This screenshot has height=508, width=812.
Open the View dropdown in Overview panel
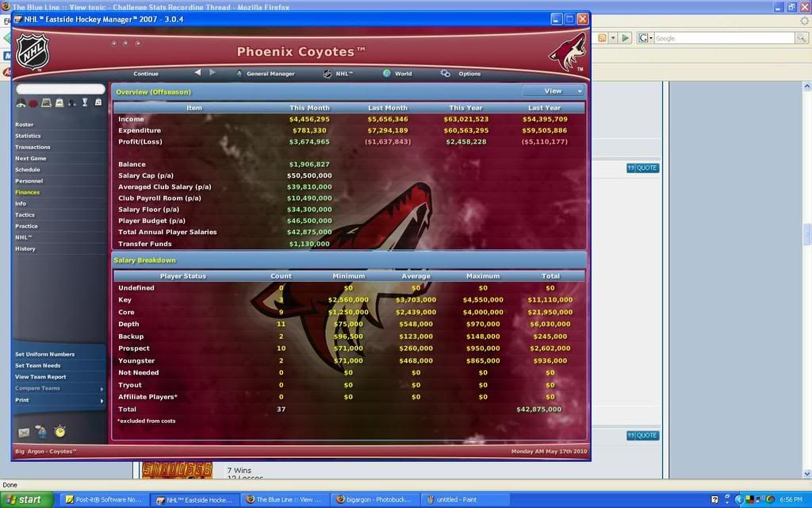coord(553,90)
